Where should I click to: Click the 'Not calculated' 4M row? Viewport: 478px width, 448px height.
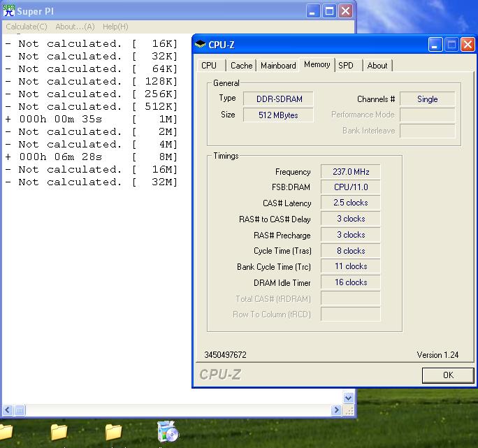tap(91, 144)
